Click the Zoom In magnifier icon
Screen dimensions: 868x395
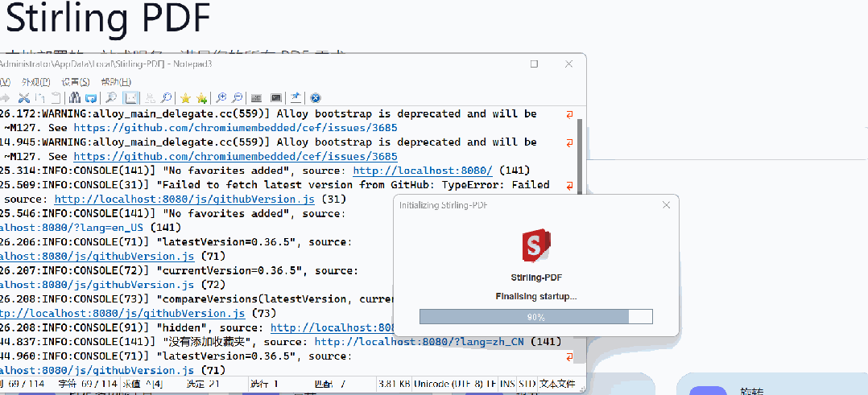(221, 98)
